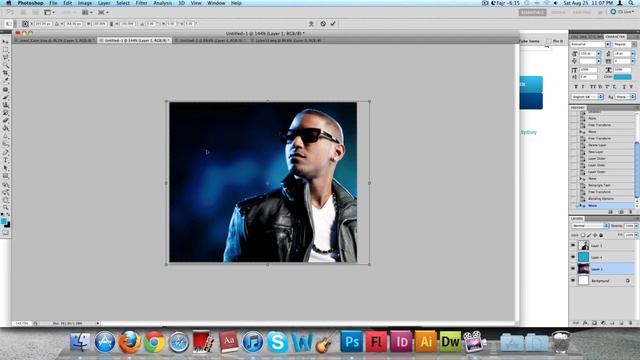Toggle lock all padlock icon
The height and width of the screenshot is (360, 640).
pyautogui.click(x=601, y=235)
